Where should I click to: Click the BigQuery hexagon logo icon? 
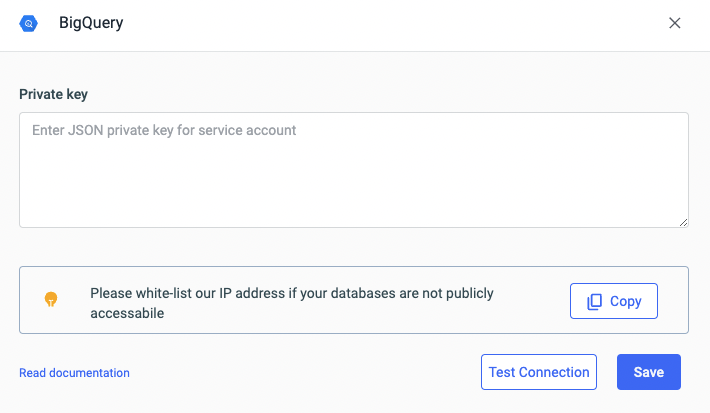coord(29,23)
